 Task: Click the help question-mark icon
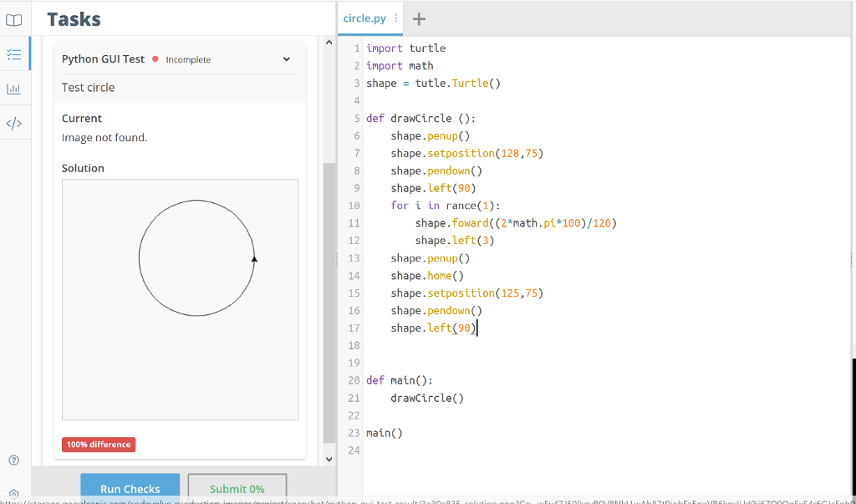[x=14, y=460]
